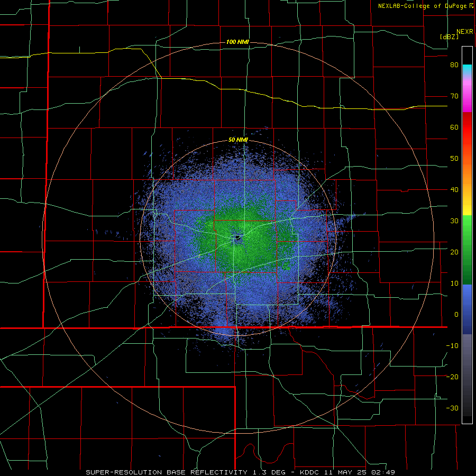Screen dimensions: 476x476
Task: Click the -10 value on the dBZ scale
Action: (452, 346)
